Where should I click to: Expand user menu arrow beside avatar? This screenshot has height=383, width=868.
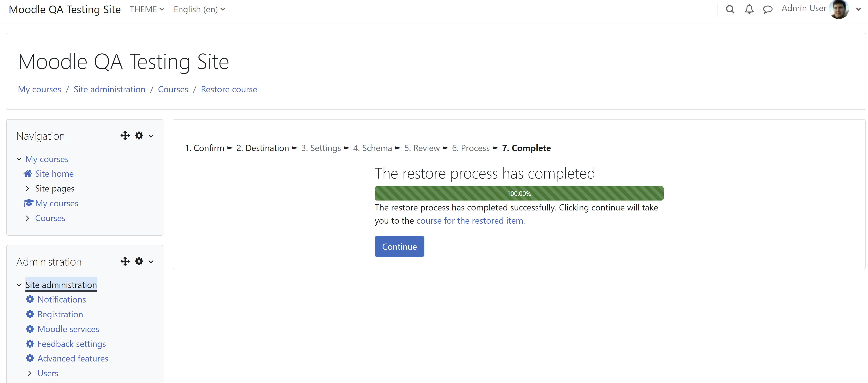point(858,9)
